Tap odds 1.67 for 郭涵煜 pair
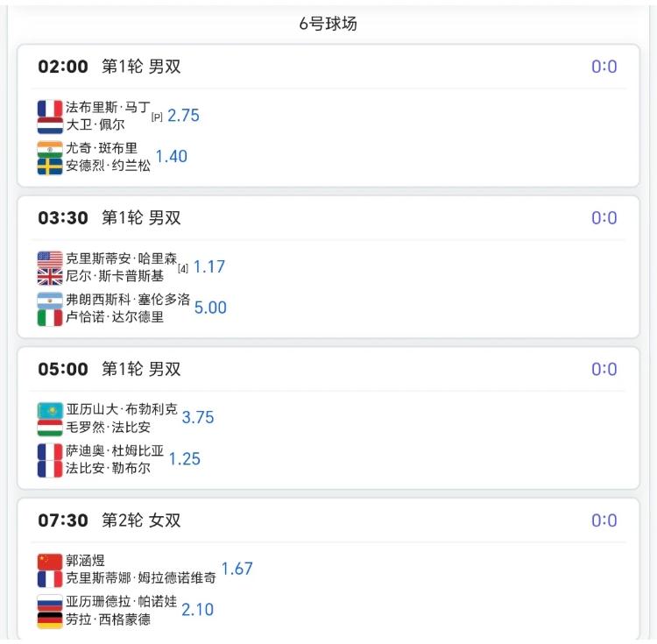This screenshot has height=644, width=657. point(237,569)
